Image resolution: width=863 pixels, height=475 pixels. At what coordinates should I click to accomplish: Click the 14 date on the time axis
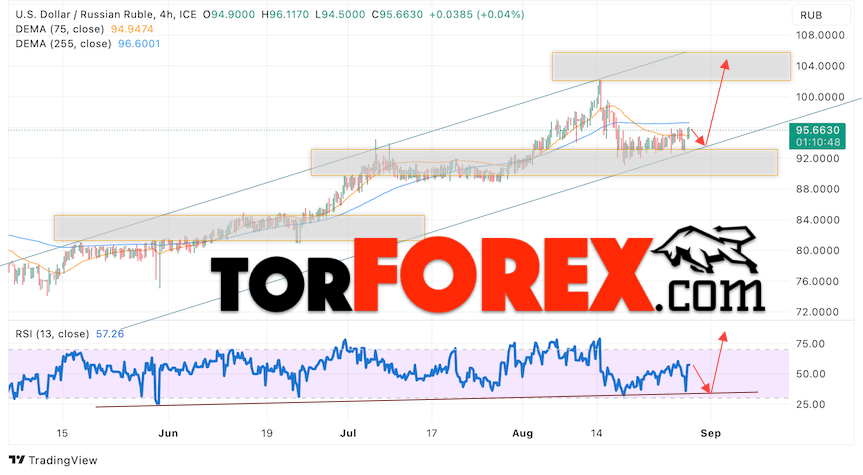(x=596, y=433)
